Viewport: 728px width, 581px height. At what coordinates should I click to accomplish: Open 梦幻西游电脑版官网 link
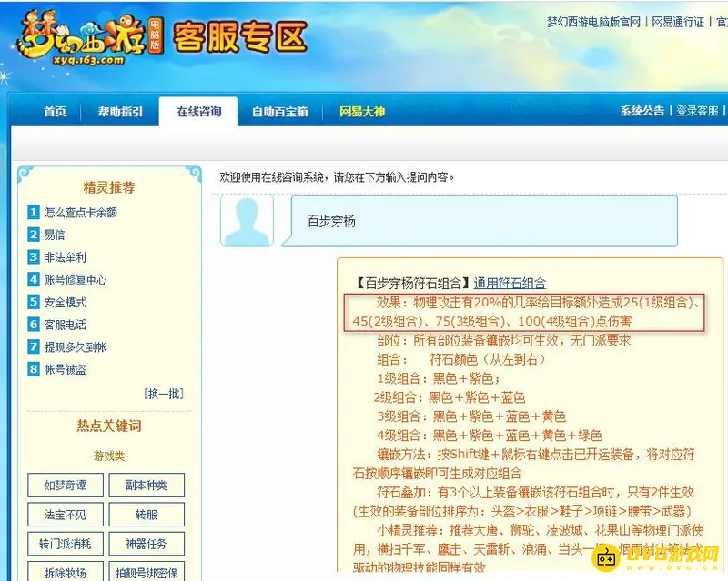coord(593,22)
